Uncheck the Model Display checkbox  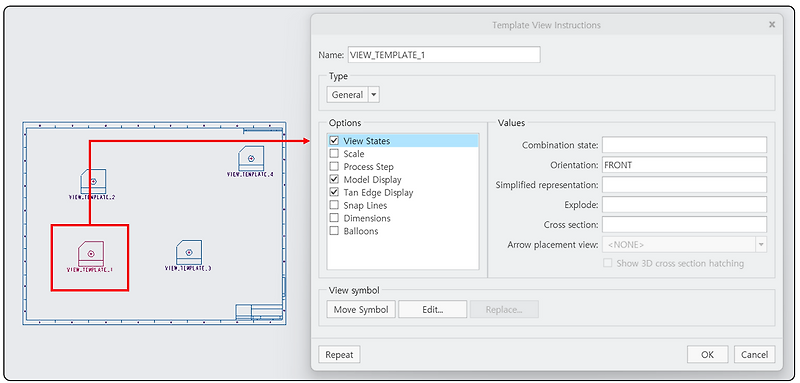coord(334,180)
